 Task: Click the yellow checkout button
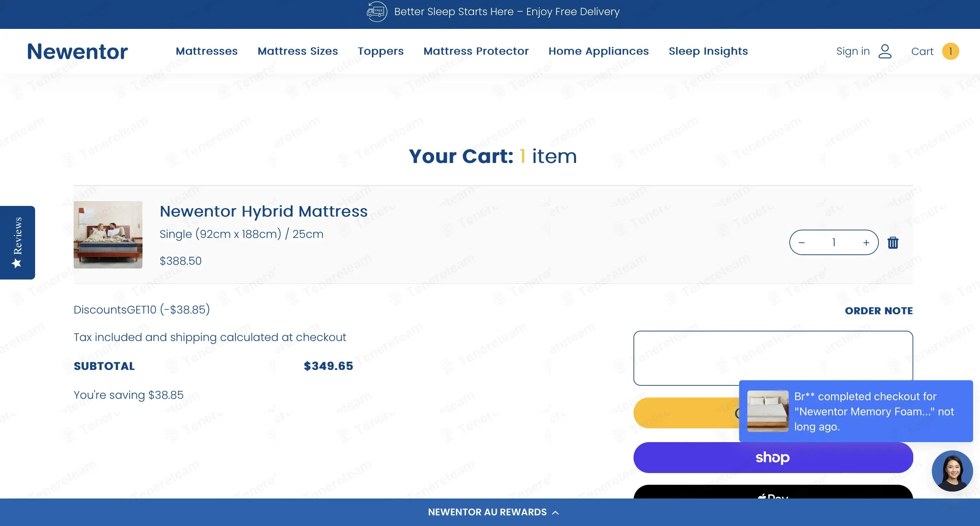pyautogui.click(x=686, y=413)
